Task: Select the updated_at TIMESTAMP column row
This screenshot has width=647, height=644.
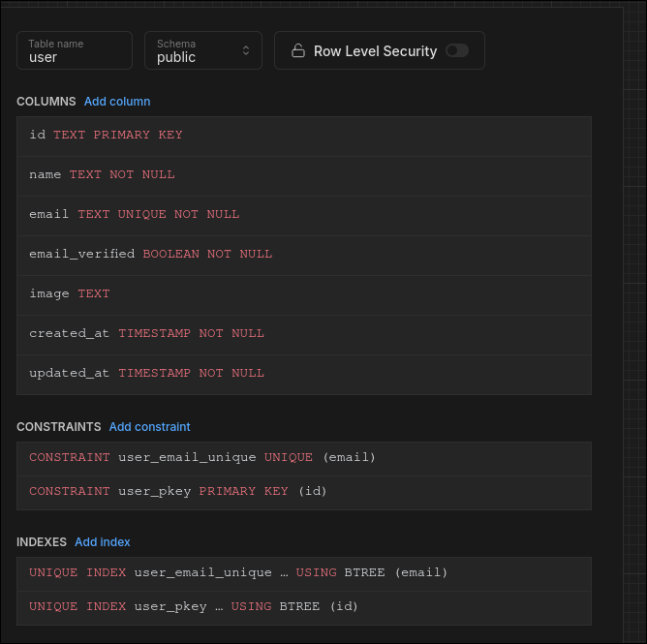Action: pyautogui.click(x=303, y=374)
